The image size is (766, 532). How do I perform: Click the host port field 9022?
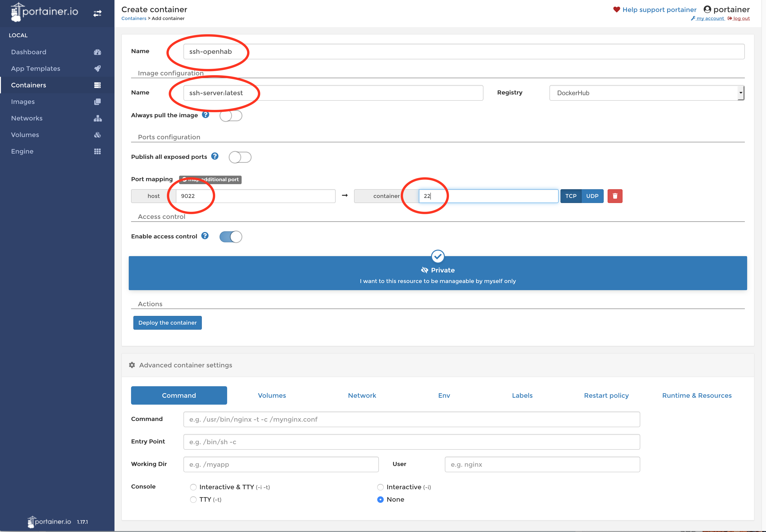click(x=256, y=196)
